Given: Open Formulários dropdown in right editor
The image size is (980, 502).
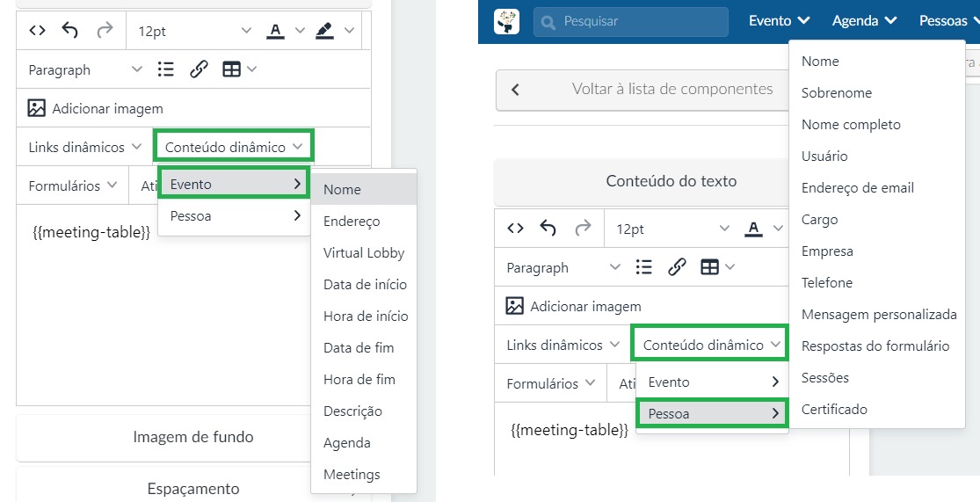Looking at the screenshot, I should 550,384.
